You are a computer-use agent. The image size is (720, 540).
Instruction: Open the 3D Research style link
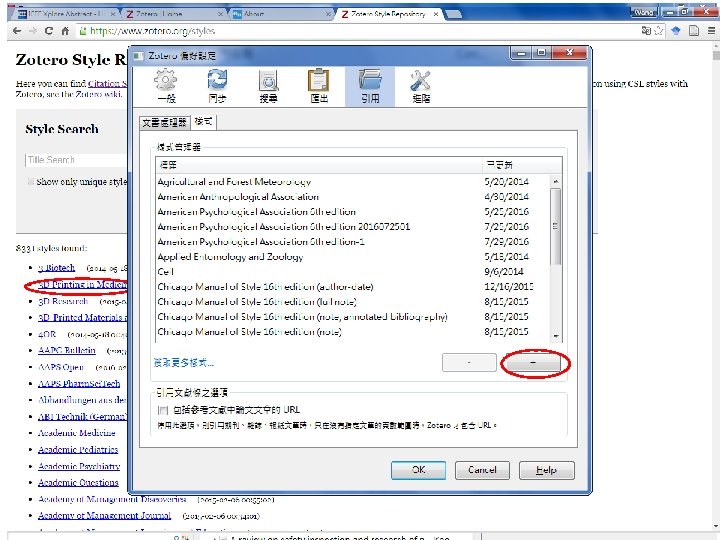point(63,301)
